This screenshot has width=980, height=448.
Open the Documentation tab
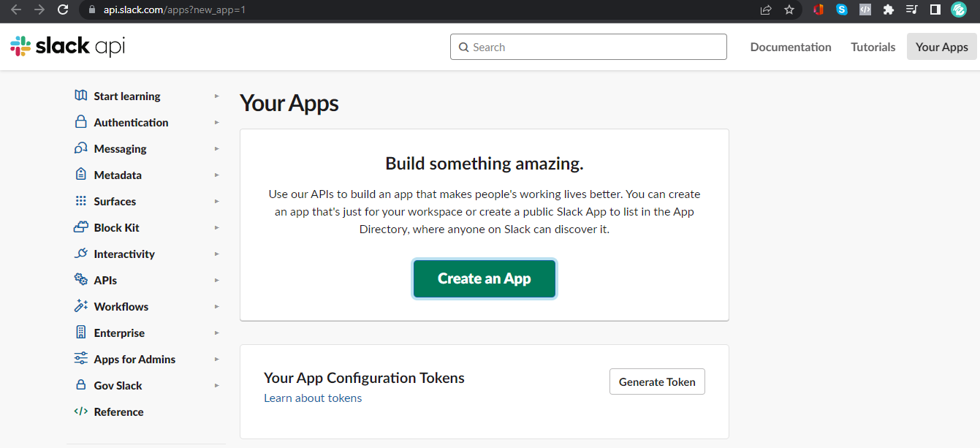[x=791, y=47]
